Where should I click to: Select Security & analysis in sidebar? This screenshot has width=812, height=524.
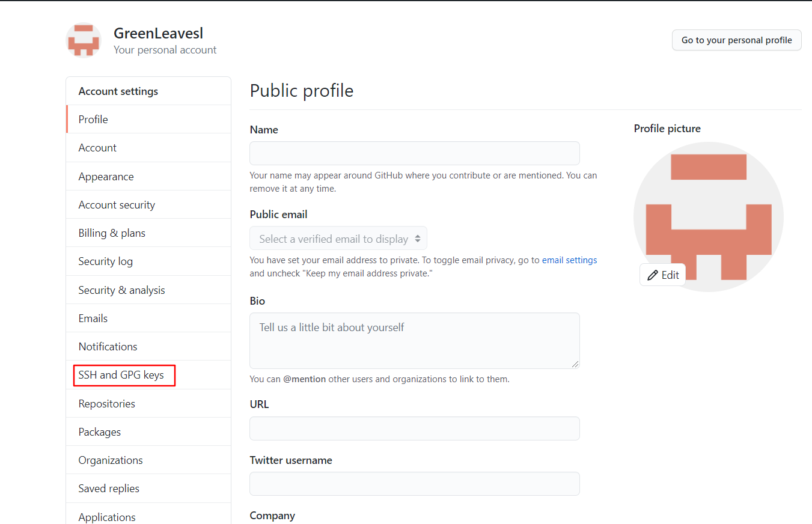click(148, 290)
